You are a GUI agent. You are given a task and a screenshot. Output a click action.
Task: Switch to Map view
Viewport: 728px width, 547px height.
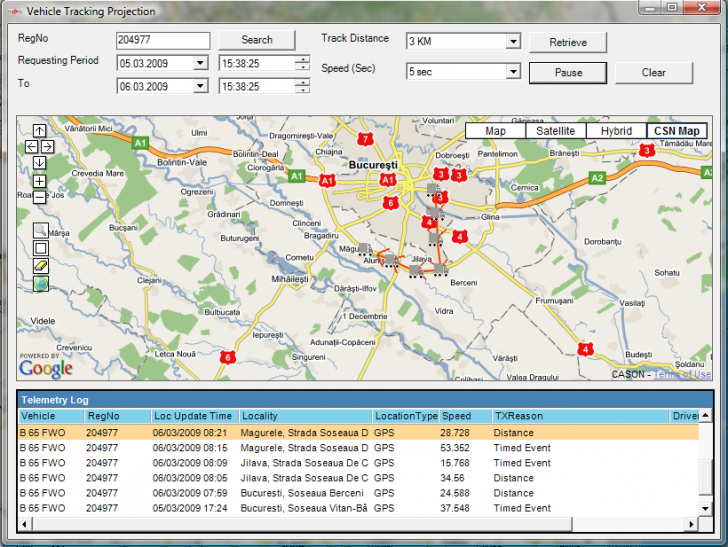point(495,131)
